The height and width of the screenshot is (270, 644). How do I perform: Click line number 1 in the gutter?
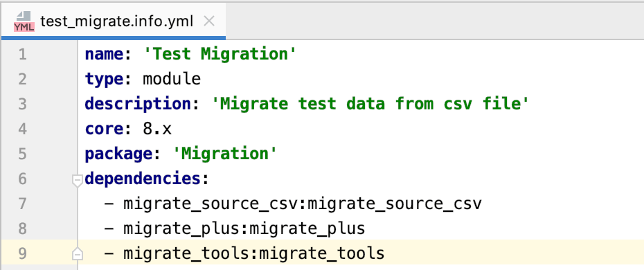[23, 54]
